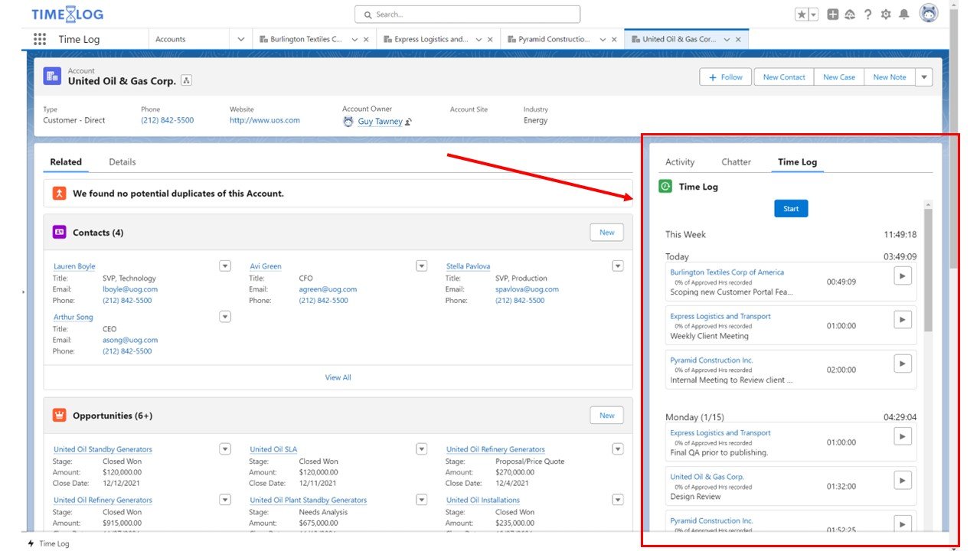The height and width of the screenshot is (551, 980).
Task: Switch to the Activity tab
Action: tap(680, 161)
